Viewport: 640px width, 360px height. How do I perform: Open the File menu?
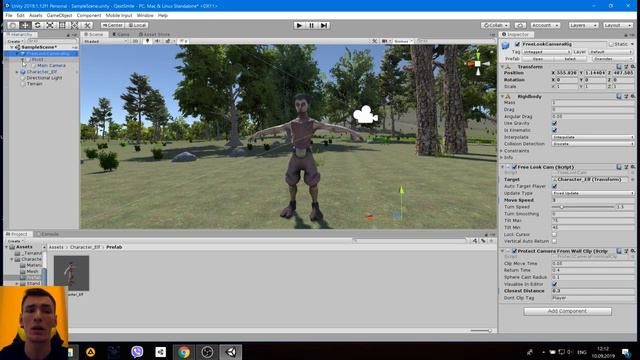coord(9,16)
